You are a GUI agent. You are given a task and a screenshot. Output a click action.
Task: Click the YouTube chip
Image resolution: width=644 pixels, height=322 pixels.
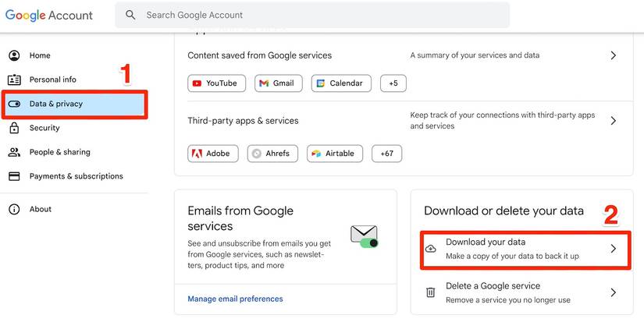[217, 83]
